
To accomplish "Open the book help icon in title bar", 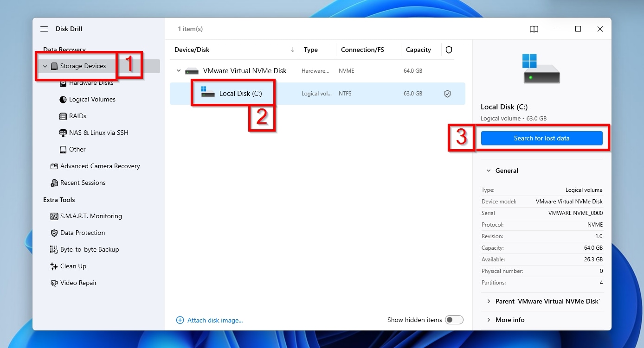I will pos(534,29).
